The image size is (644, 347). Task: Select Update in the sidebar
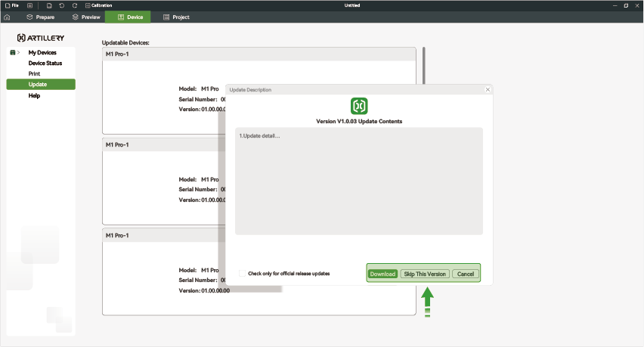click(x=41, y=84)
